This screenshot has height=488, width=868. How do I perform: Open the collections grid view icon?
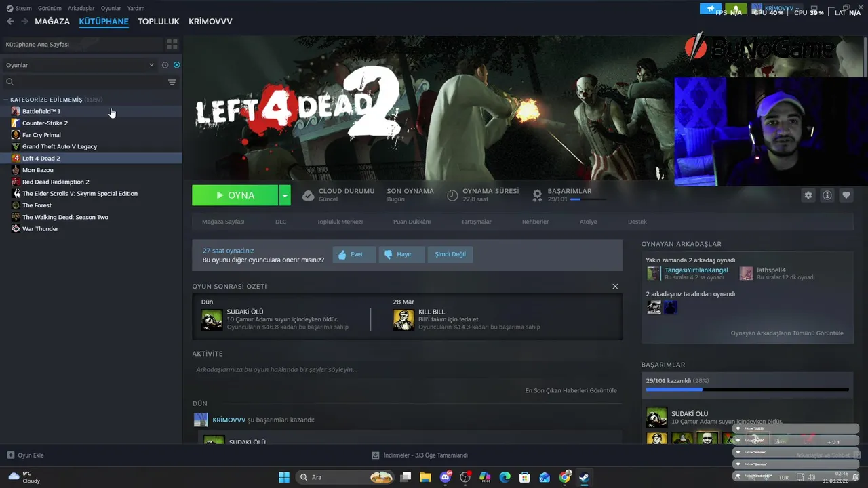[172, 44]
